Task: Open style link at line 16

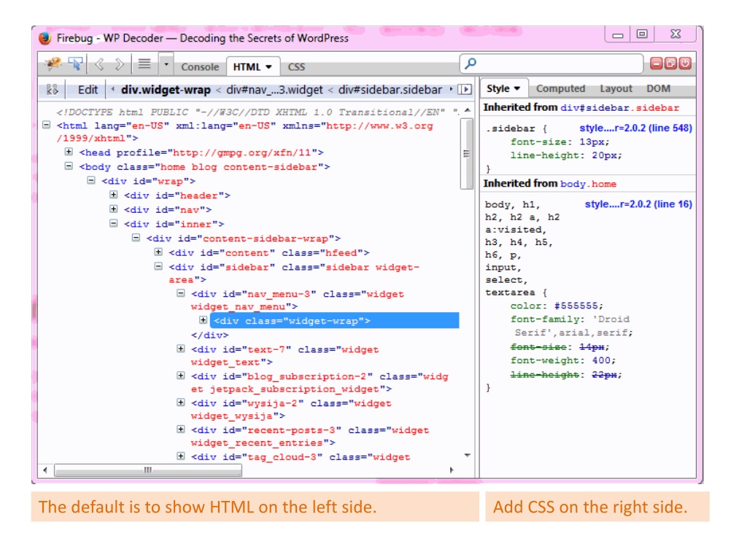Action: coord(638,204)
